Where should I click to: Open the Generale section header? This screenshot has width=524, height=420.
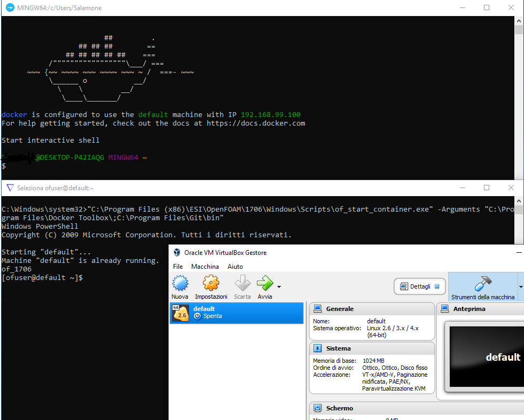tap(372, 309)
